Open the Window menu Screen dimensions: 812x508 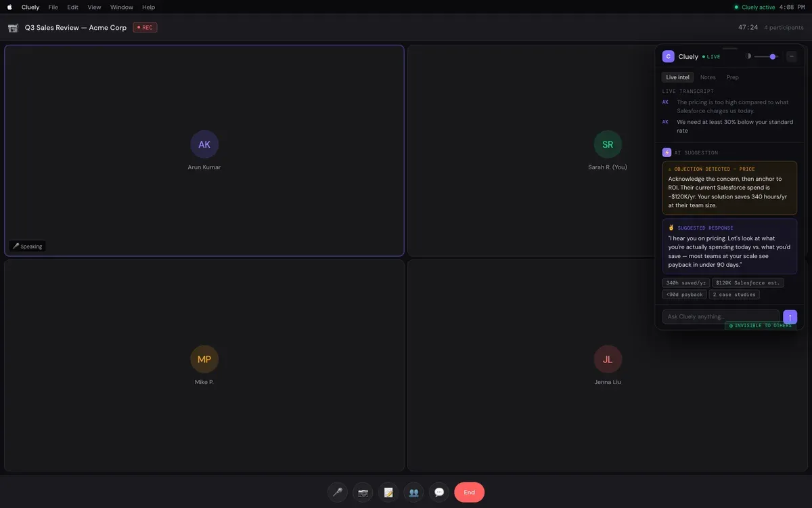pyautogui.click(x=122, y=7)
